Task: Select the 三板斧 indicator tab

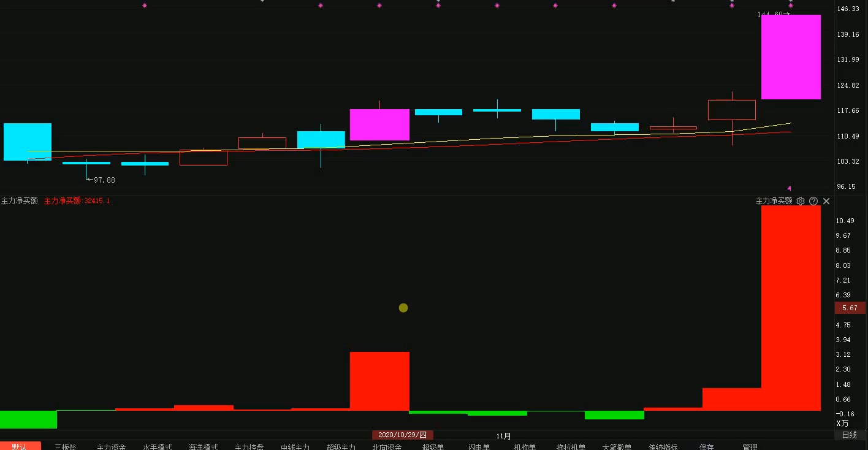Action: point(66,447)
